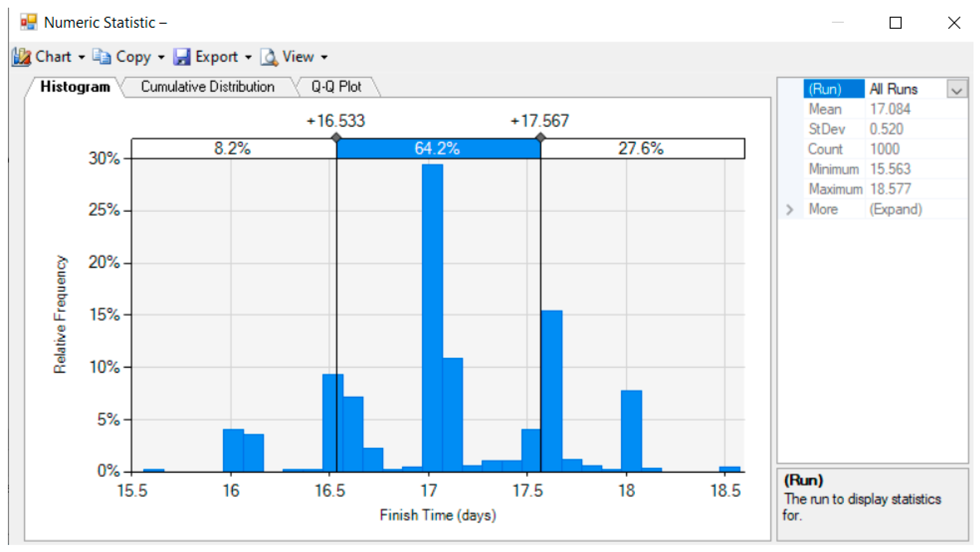Click the Chart toolbar icon
Screen dimensions: 980x552
pyautogui.click(x=21, y=57)
